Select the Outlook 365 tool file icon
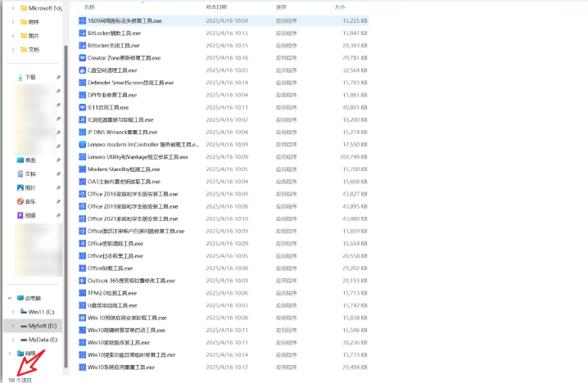588x383 pixels. 82,281
